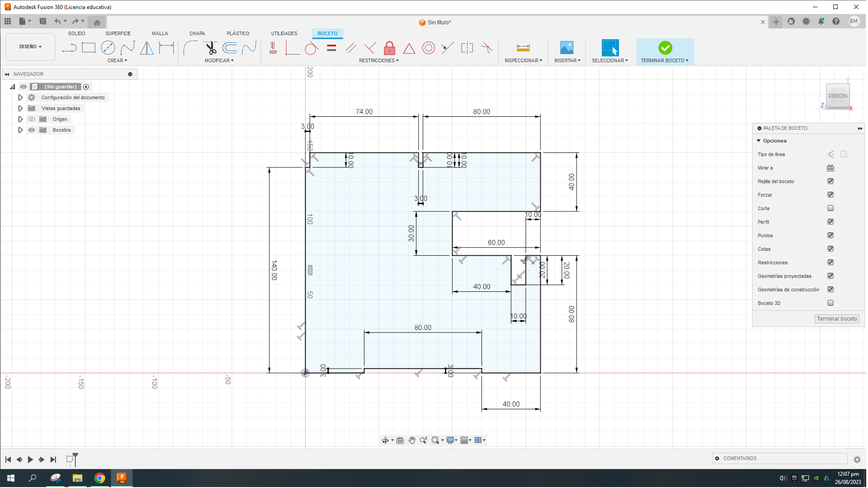The width and height of the screenshot is (868, 488).
Task: Apply the Lock constraint icon
Action: pyautogui.click(x=390, y=48)
